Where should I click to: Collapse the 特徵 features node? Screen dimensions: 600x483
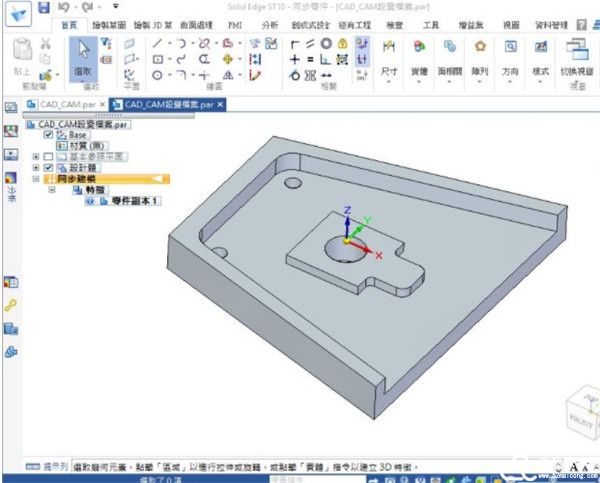pyautogui.click(x=52, y=190)
